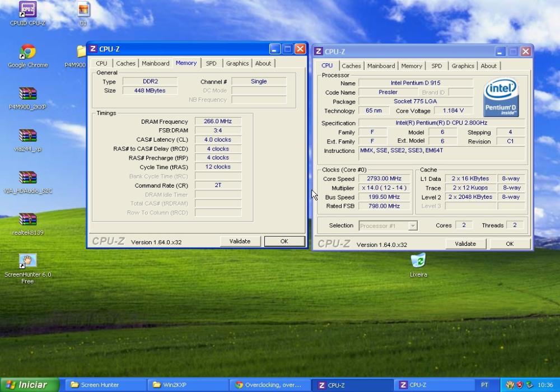Open Mainboard tab in the right window
Screen dimensions: 560x392
381,66
